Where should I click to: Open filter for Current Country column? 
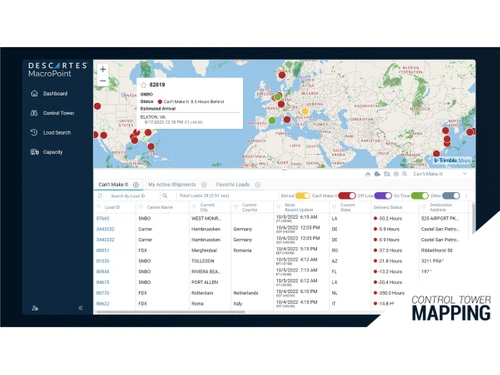[x=236, y=207]
